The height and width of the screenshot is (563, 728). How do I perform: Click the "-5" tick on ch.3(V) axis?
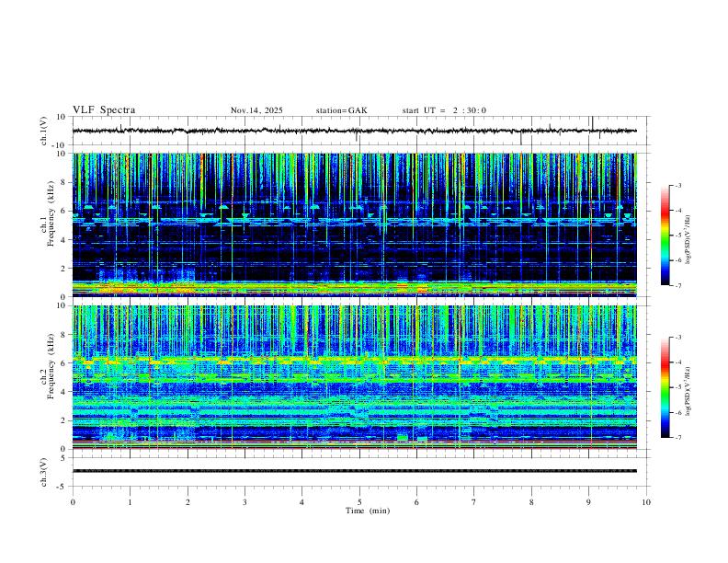tap(61, 487)
